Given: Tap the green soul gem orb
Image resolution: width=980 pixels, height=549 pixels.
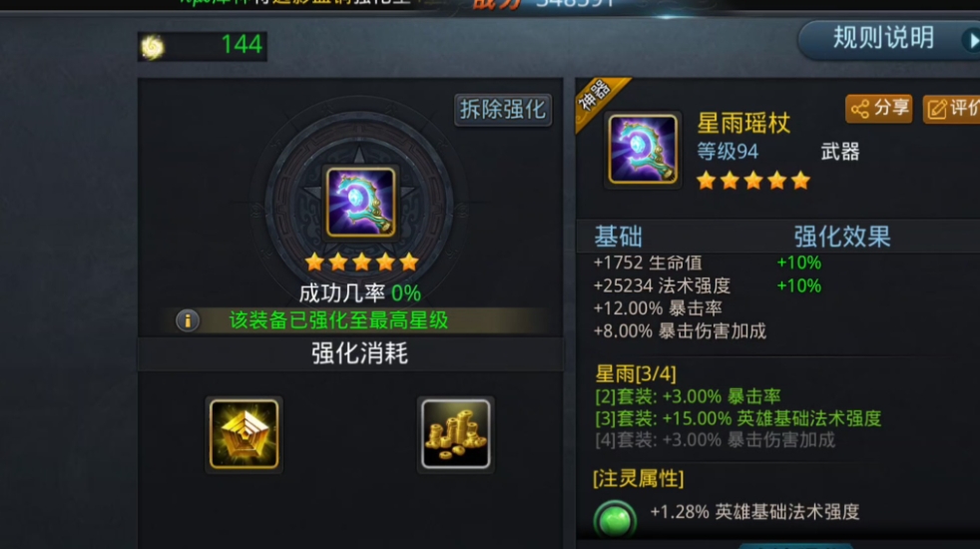Looking at the screenshot, I should click(x=615, y=519).
